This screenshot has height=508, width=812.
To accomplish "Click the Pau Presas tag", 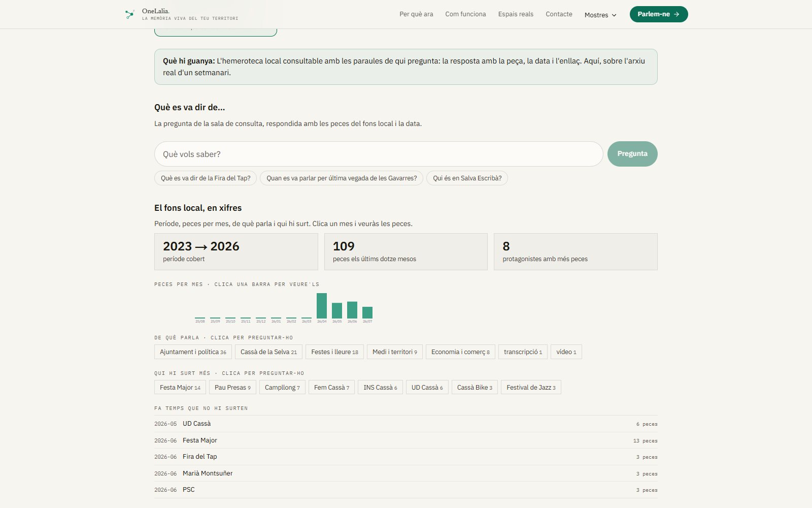I will click(x=232, y=388).
